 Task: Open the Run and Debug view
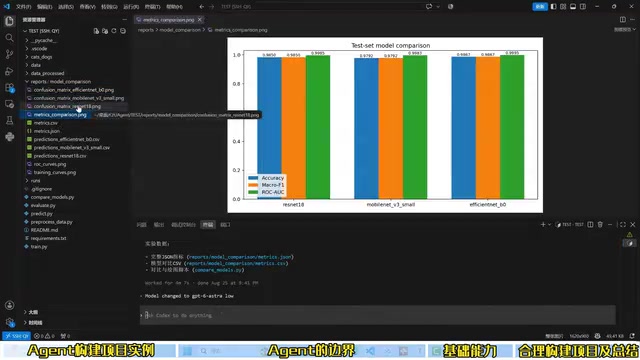click(x=9, y=71)
